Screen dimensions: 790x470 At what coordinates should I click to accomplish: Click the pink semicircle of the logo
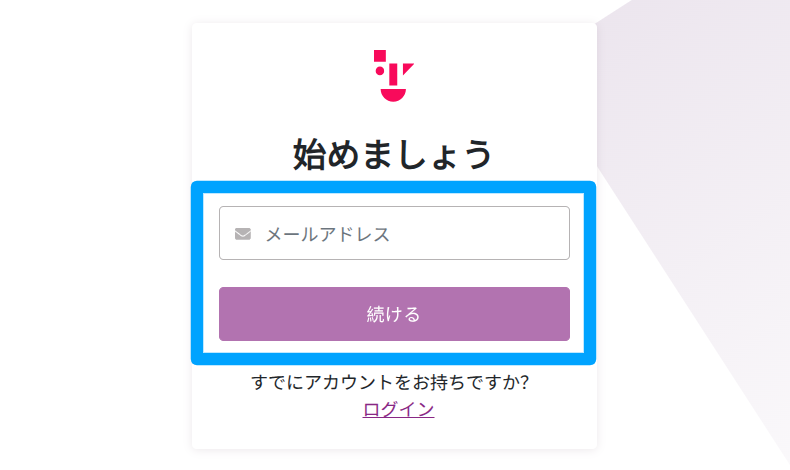pos(393,93)
